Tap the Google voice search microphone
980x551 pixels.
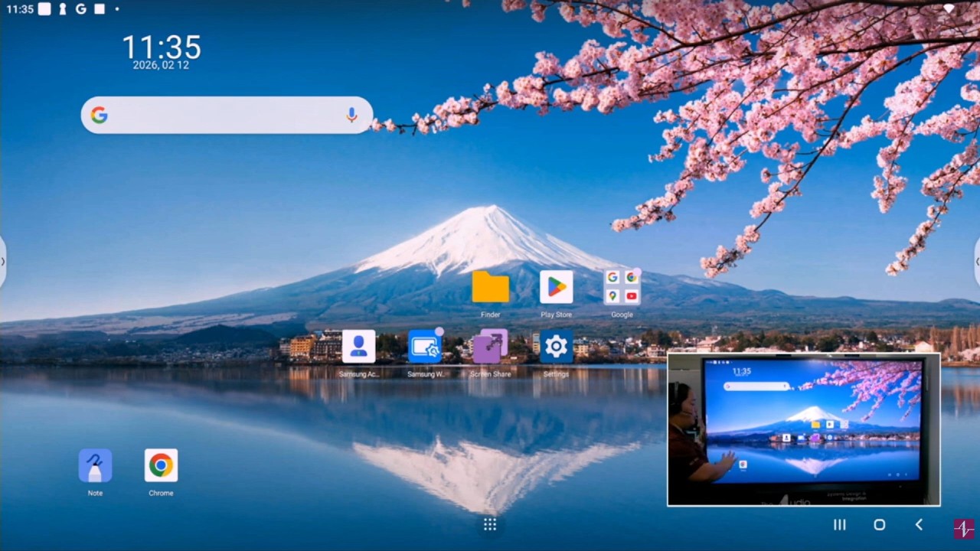tap(351, 115)
